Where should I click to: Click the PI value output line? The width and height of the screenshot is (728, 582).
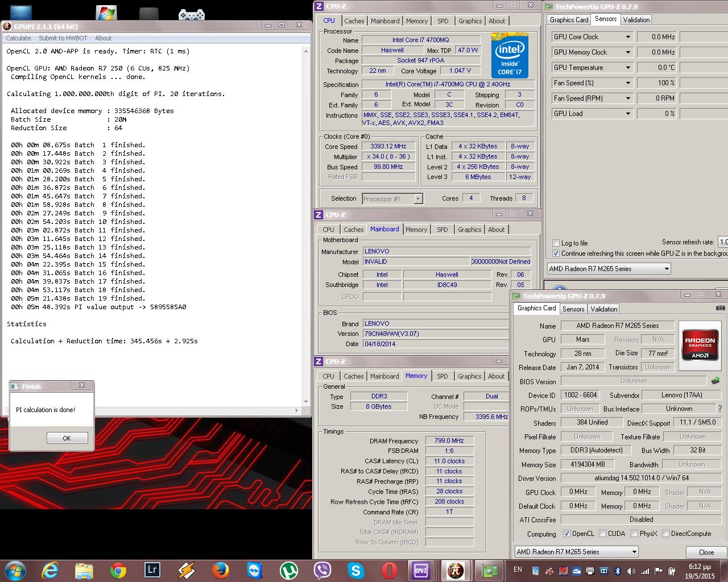coord(98,307)
